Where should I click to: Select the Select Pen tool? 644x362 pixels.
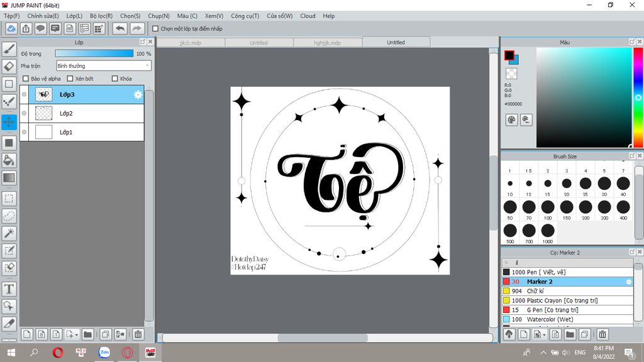coord(9,250)
